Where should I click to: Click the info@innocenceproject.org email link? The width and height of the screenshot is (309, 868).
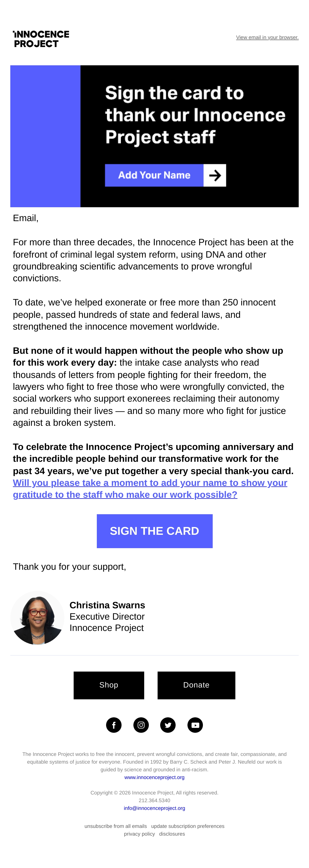pos(154,808)
